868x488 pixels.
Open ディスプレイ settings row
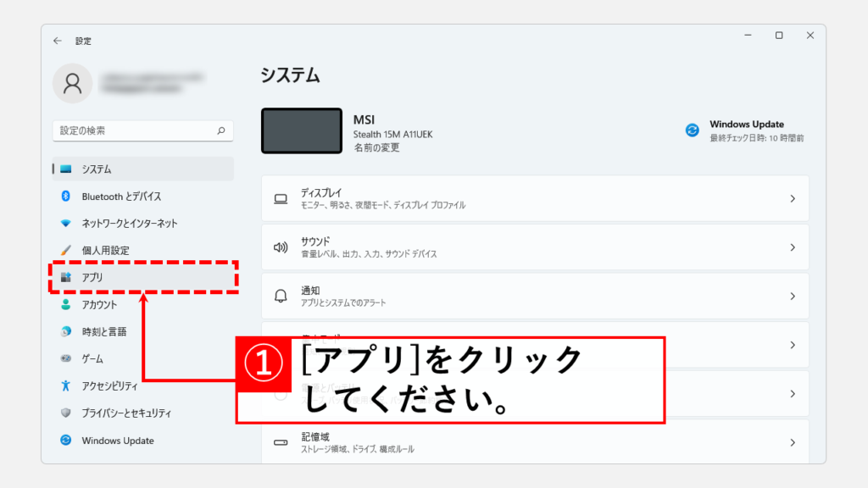click(x=535, y=198)
